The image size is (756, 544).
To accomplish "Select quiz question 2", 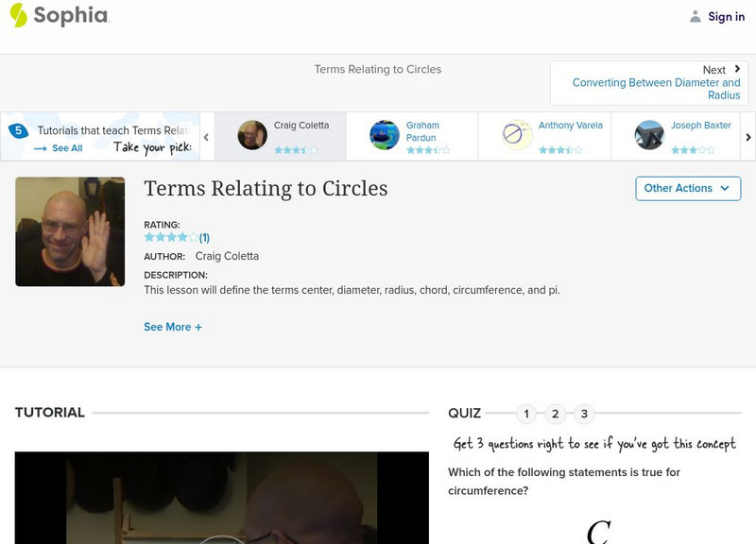I will 555,414.
